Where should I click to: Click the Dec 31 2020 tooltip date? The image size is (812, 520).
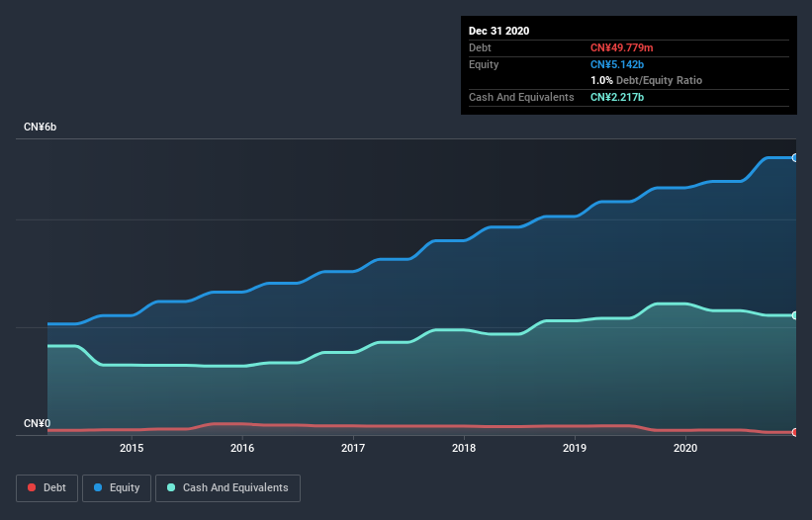[499, 31]
